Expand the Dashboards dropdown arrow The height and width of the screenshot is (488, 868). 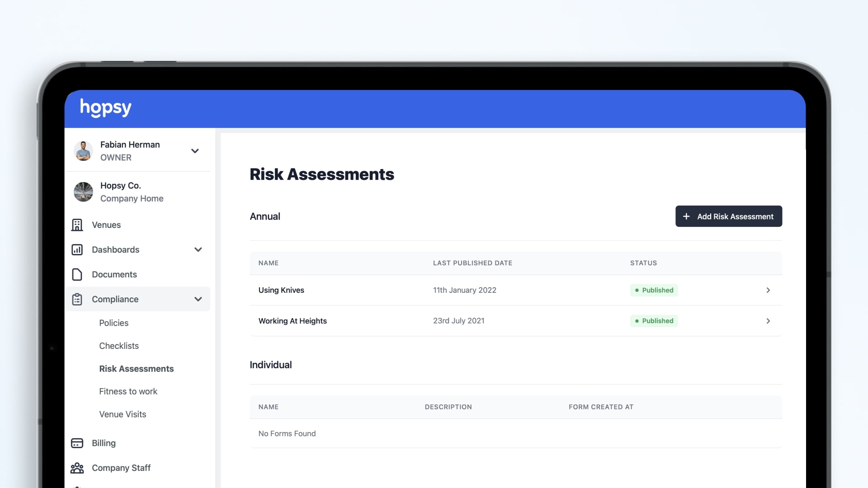(198, 249)
